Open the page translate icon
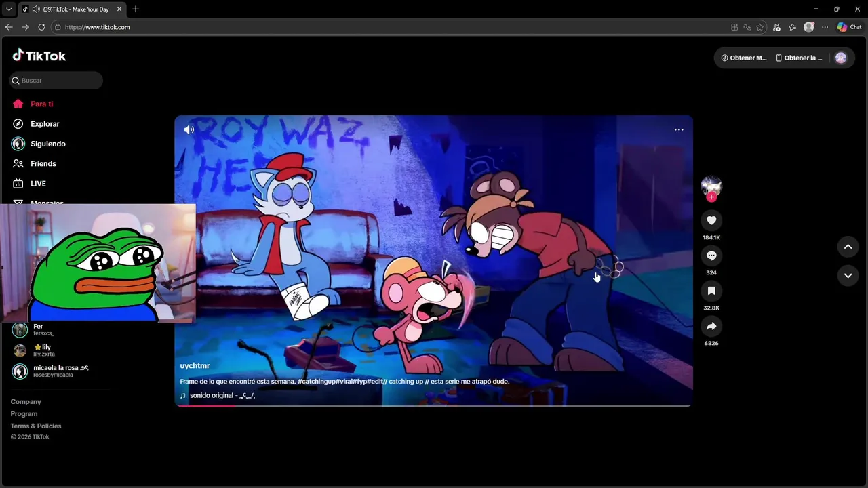This screenshot has height=488, width=868. [747, 27]
